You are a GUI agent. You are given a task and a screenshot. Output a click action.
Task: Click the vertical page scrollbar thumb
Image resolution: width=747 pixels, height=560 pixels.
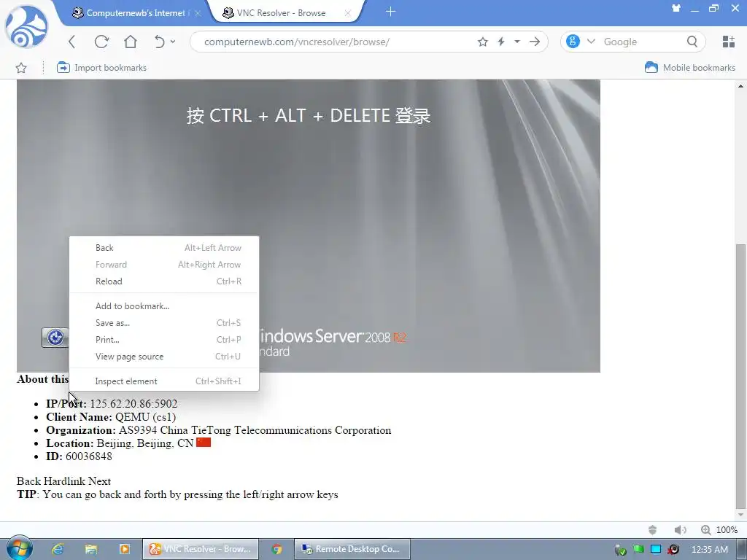740,376
